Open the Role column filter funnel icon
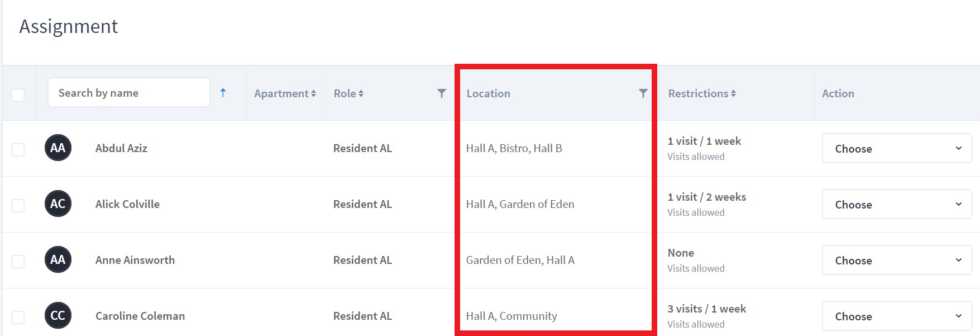This screenshot has width=980, height=336. pyautogui.click(x=442, y=93)
